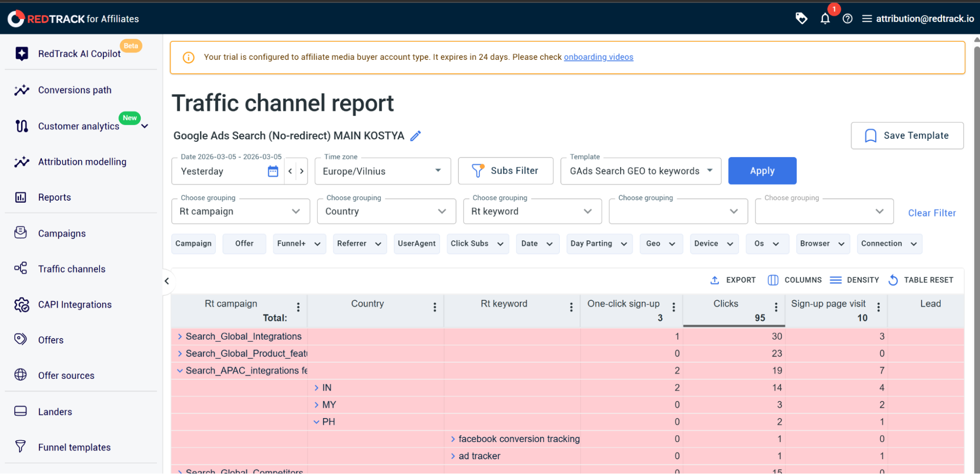This screenshot has height=474, width=980.
Task: Collapse the sidebar with the arrow
Action: [167, 281]
